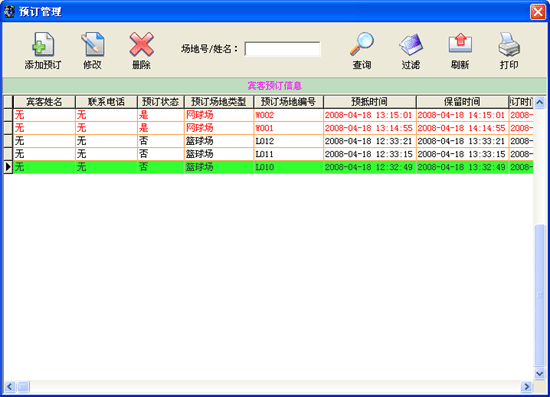Click hold time 2008-04-18 14:15:01
This screenshot has height=397, width=550.
(462, 115)
